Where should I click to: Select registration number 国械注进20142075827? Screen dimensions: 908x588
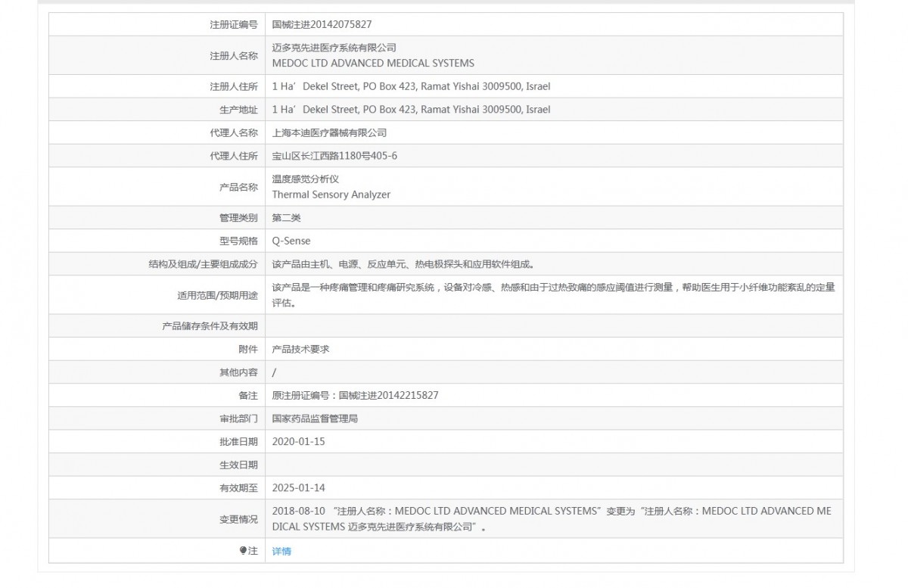pyautogui.click(x=322, y=24)
